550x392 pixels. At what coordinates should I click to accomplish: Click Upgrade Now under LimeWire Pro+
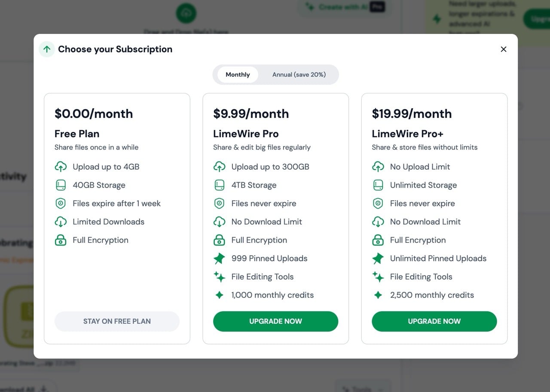pyautogui.click(x=434, y=321)
